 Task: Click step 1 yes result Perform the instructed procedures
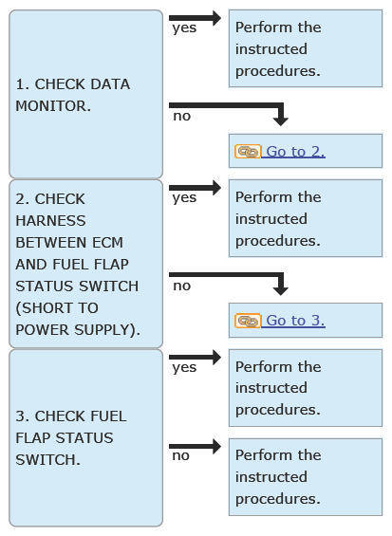pos(306,48)
